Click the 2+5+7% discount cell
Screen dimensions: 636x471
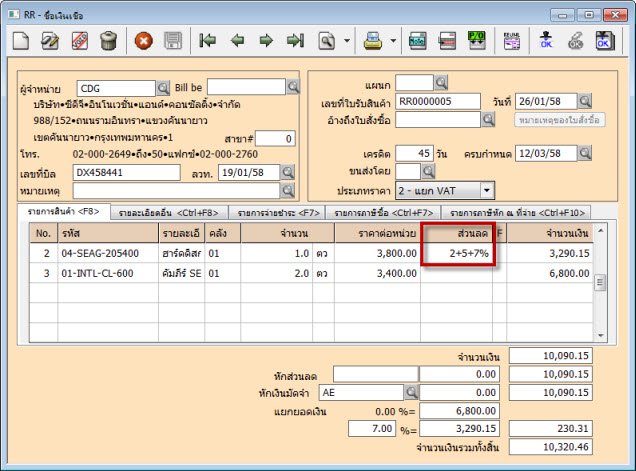coord(457,254)
